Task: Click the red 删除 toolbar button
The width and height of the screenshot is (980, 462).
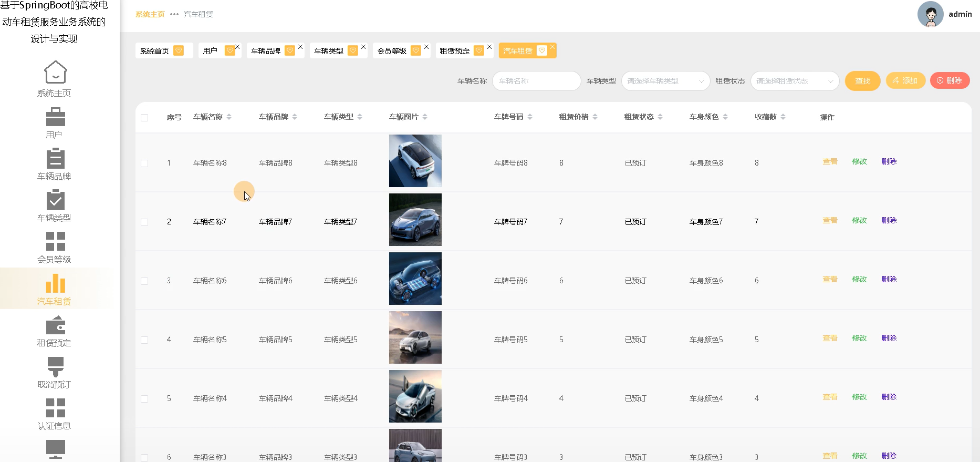Action: (950, 80)
